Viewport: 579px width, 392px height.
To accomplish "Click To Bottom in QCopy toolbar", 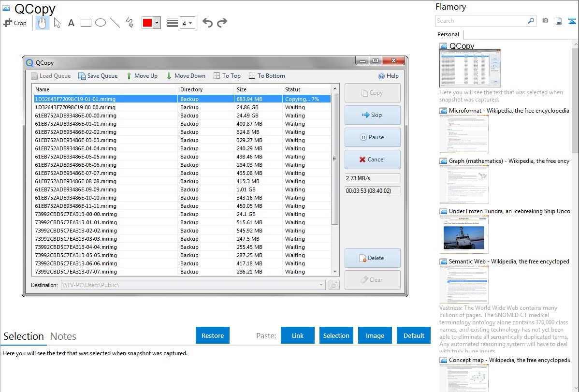I will pos(267,76).
